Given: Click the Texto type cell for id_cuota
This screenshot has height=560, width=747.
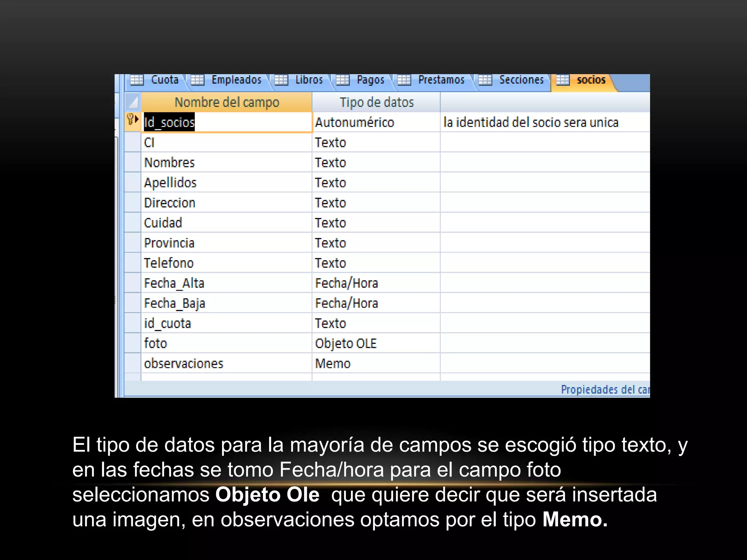Looking at the screenshot, I should tap(376, 323).
